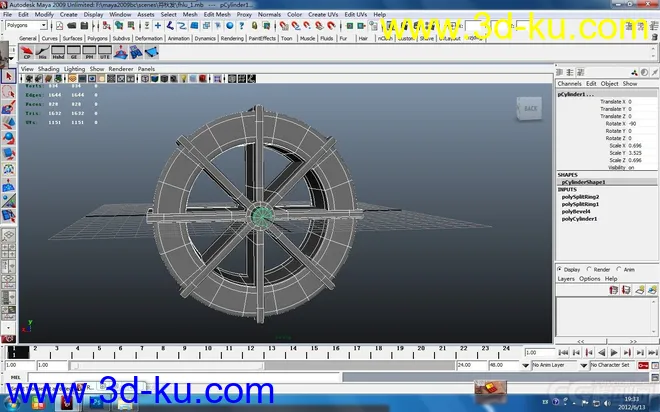The height and width of the screenshot is (412, 660).
Task: Open the Channels menu in Channel Box
Action: coord(570,84)
